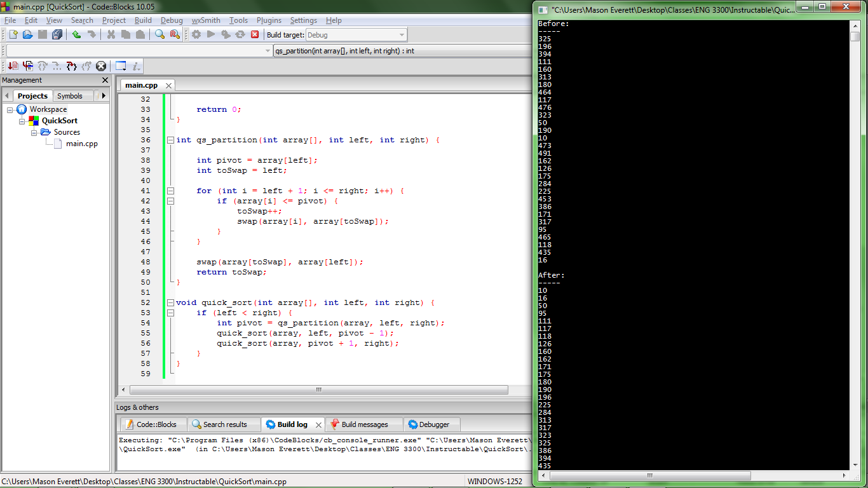
Task: Fold the qs_partition function at line 36
Action: point(170,140)
